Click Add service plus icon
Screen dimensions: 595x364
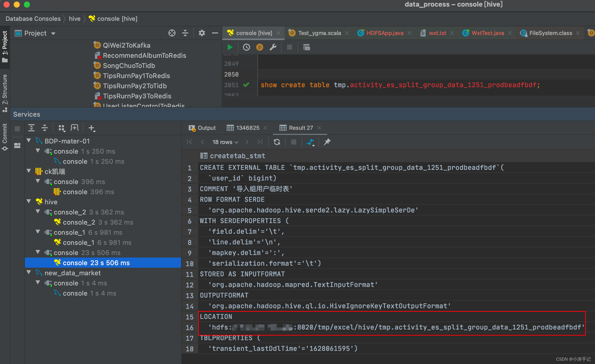click(92, 128)
